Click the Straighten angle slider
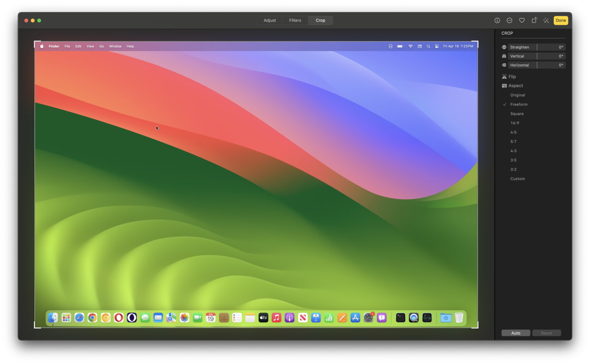This screenshot has width=590, height=364. [x=549, y=47]
